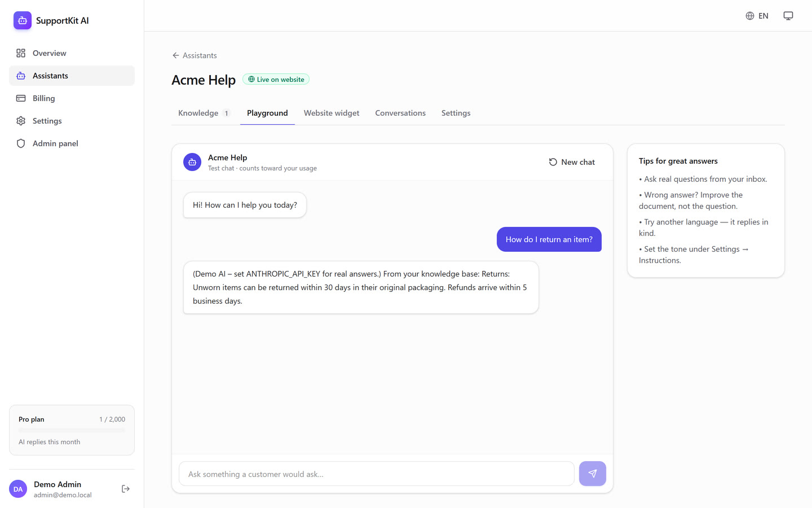Click the Live on website badge
This screenshot has width=812, height=508.
(x=276, y=80)
